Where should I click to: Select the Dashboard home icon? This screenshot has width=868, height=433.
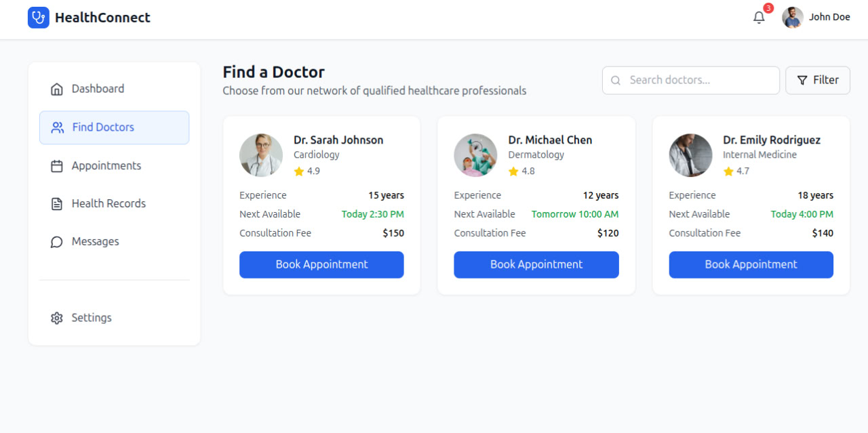coord(57,88)
